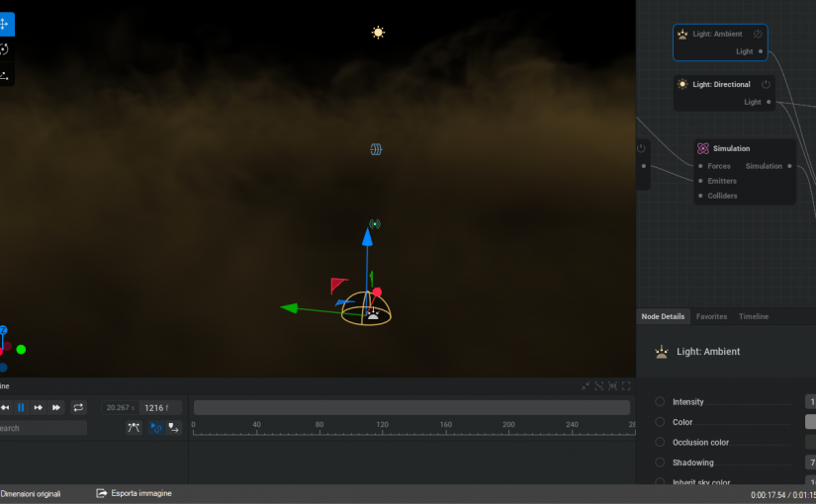
Task: Skip to the next frame
Action: pyautogui.click(x=39, y=407)
